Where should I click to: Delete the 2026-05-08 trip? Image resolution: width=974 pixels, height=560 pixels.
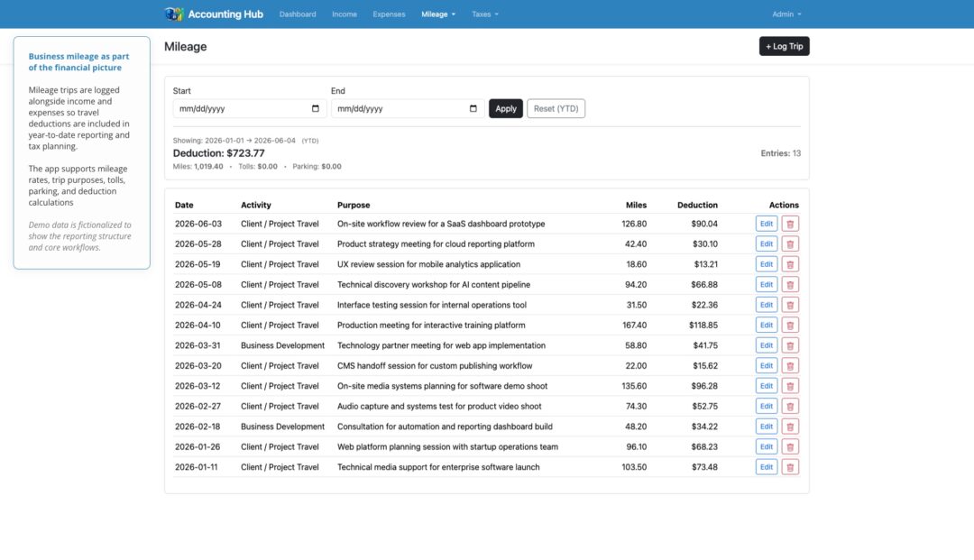tap(789, 284)
